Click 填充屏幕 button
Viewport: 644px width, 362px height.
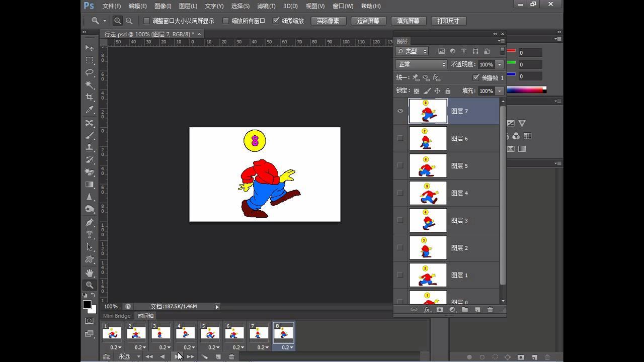click(408, 21)
